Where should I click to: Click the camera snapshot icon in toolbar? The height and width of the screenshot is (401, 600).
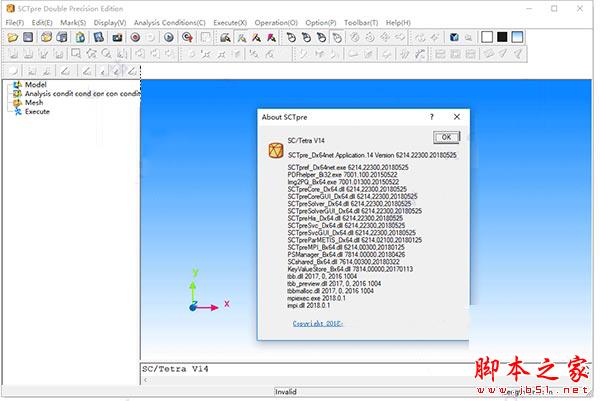coord(117,37)
